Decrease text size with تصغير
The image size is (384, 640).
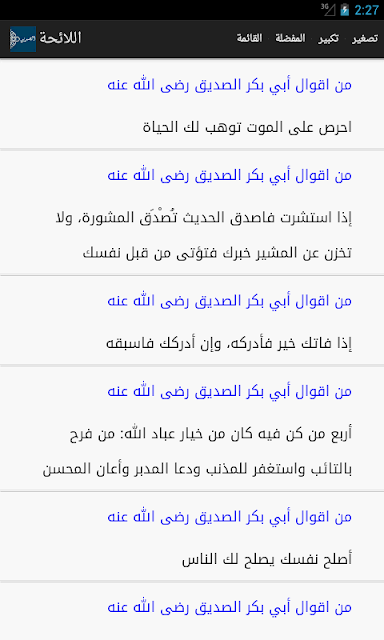[365, 38]
